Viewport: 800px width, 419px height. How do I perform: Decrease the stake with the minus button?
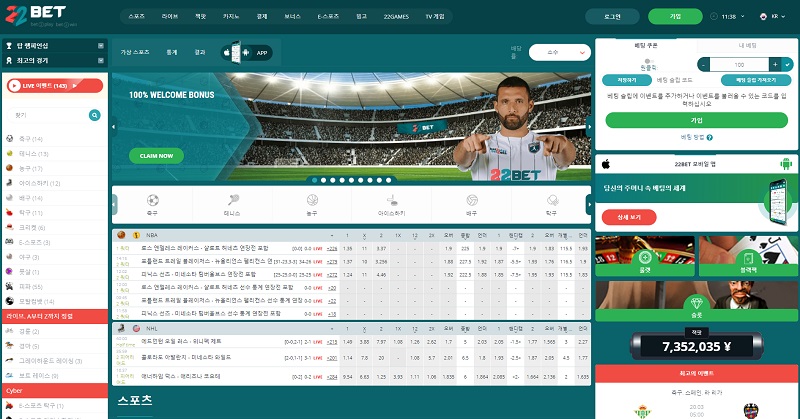704,64
